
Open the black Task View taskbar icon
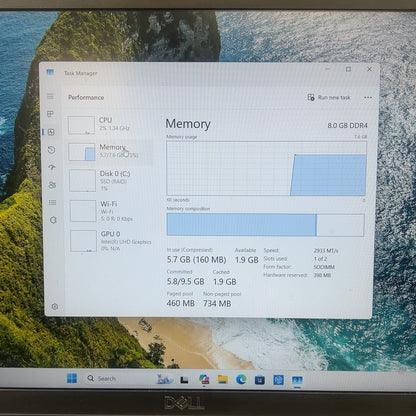tap(184, 380)
